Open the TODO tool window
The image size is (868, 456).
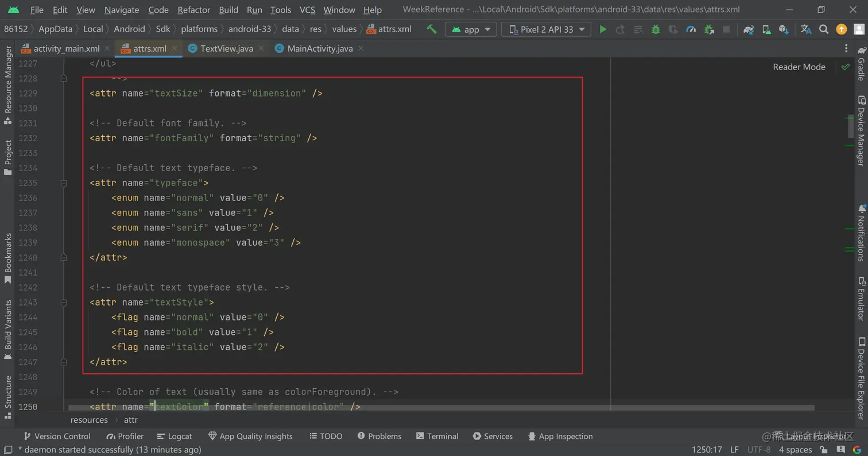click(325, 436)
